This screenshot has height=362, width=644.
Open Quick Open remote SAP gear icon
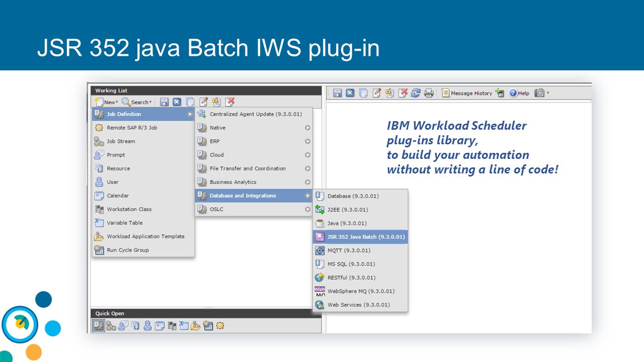pos(220,326)
